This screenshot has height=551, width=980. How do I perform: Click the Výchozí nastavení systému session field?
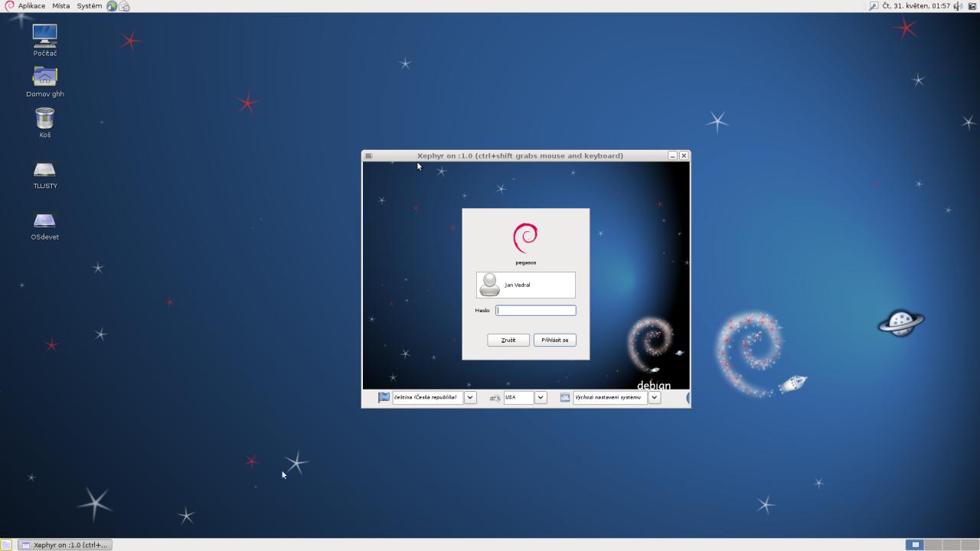(x=610, y=398)
